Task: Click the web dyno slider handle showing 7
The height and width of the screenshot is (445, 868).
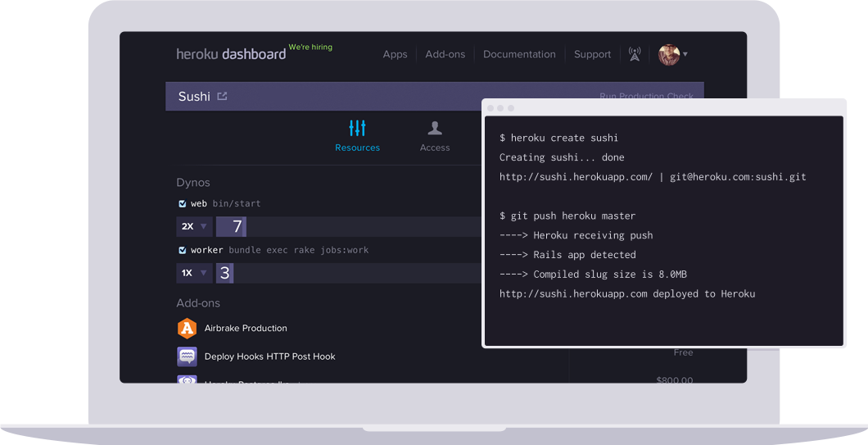Action: coord(232,227)
